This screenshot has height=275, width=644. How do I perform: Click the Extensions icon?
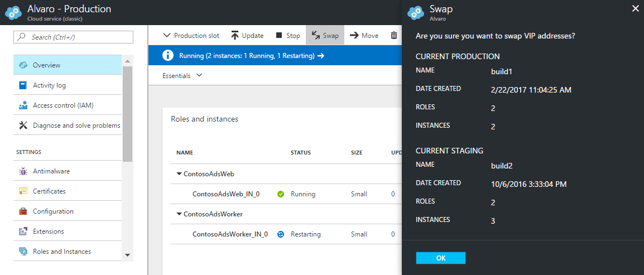click(23, 231)
